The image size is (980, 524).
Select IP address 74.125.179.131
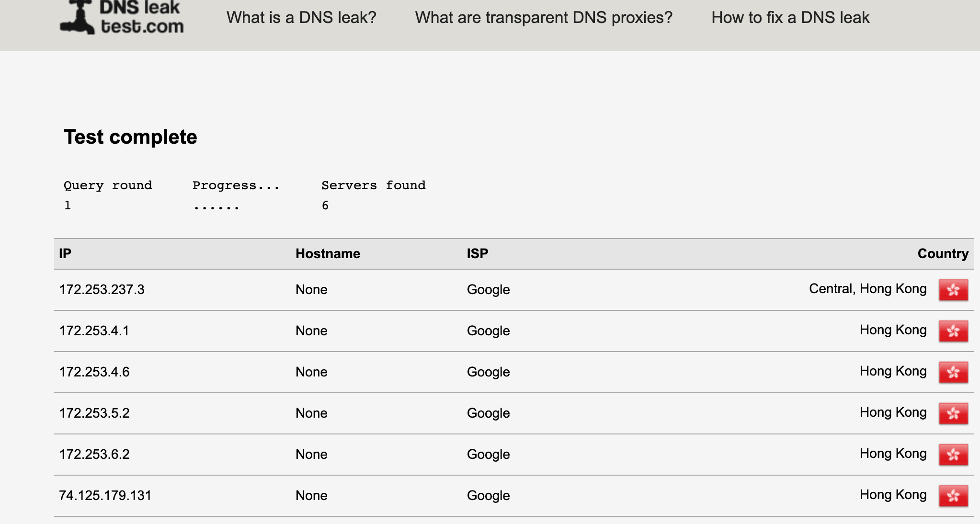click(x=105, y=496)
